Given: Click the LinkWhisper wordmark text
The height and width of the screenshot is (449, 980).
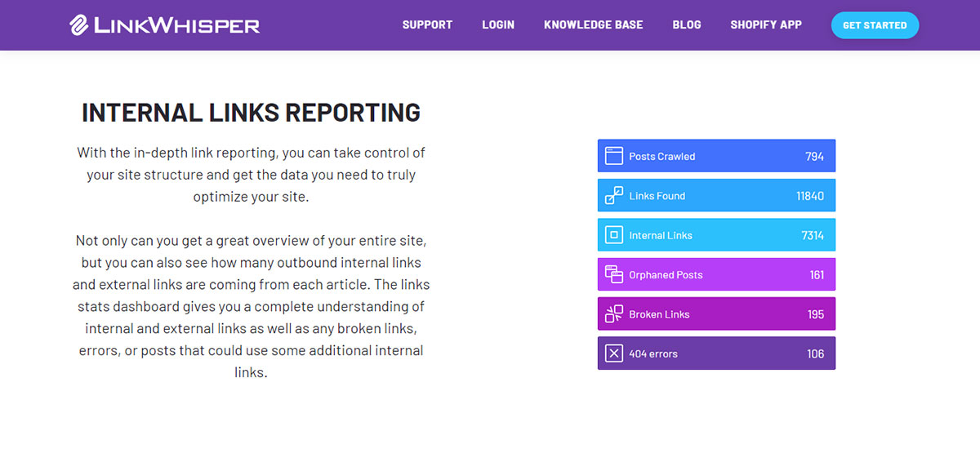Looking at the screenshot, I should coord(177,25).
